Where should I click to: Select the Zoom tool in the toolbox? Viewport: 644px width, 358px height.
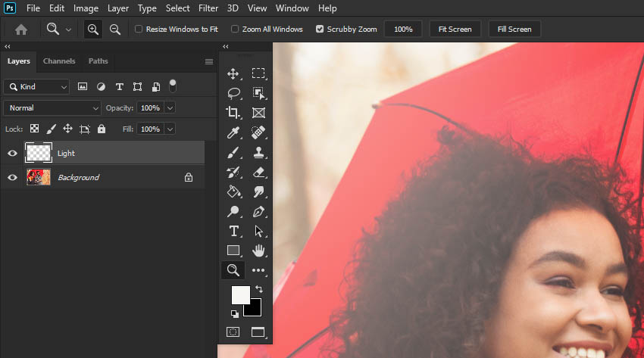pyautogui.click(x=233, y=270)
